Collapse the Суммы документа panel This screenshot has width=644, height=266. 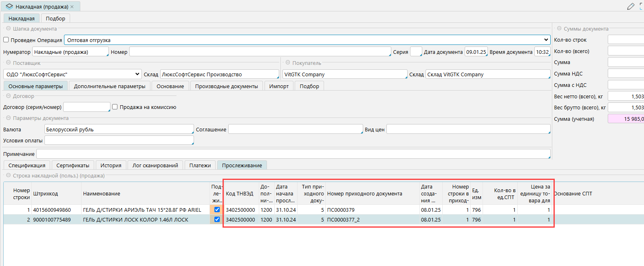(559, 29)
